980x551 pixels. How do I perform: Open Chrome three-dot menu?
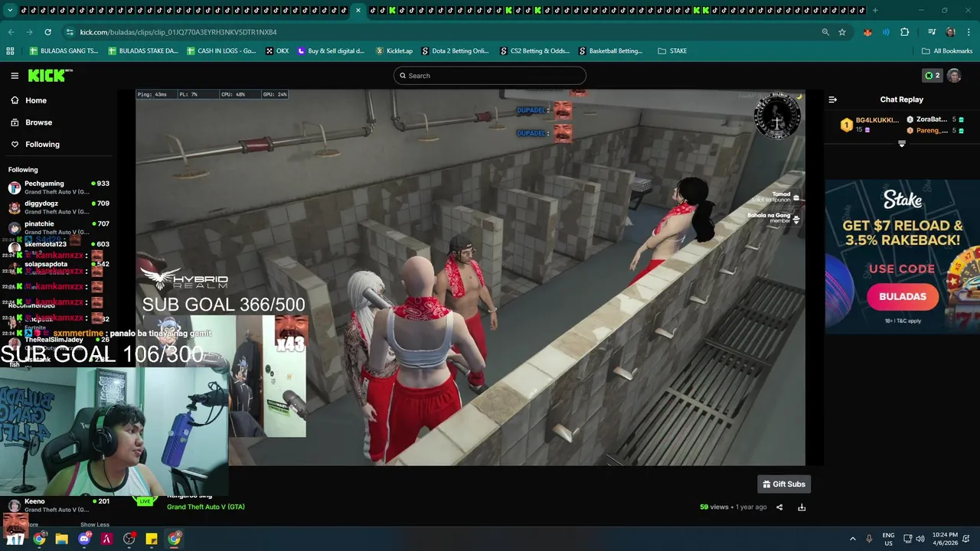969,32
